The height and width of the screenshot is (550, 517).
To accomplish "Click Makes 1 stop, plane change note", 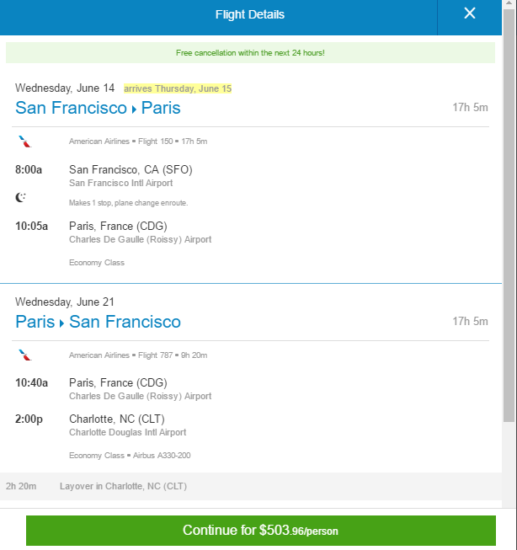I will coord(128,203).
